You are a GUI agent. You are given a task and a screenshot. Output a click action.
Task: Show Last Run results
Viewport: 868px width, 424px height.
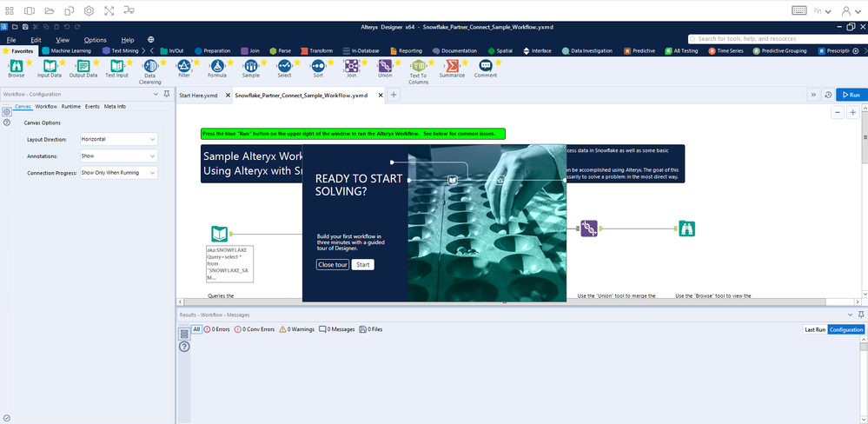coord(815,329)
